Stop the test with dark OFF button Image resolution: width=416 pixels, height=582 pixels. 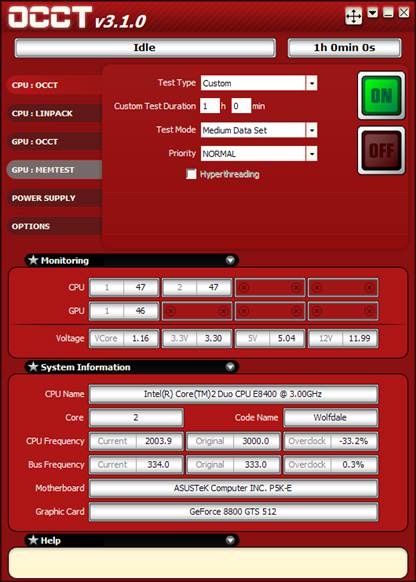coord(381,150)
